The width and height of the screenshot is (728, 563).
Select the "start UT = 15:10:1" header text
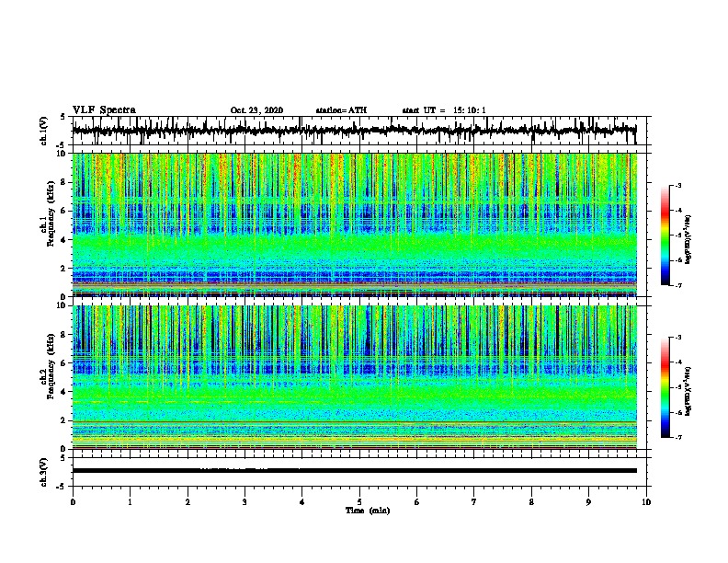(x=444, y=110)
